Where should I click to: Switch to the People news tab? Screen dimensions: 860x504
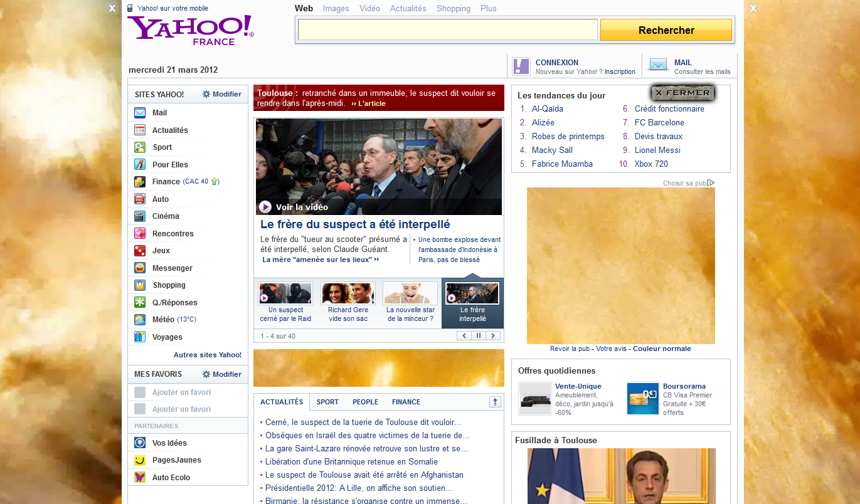[x=365, y=402]
